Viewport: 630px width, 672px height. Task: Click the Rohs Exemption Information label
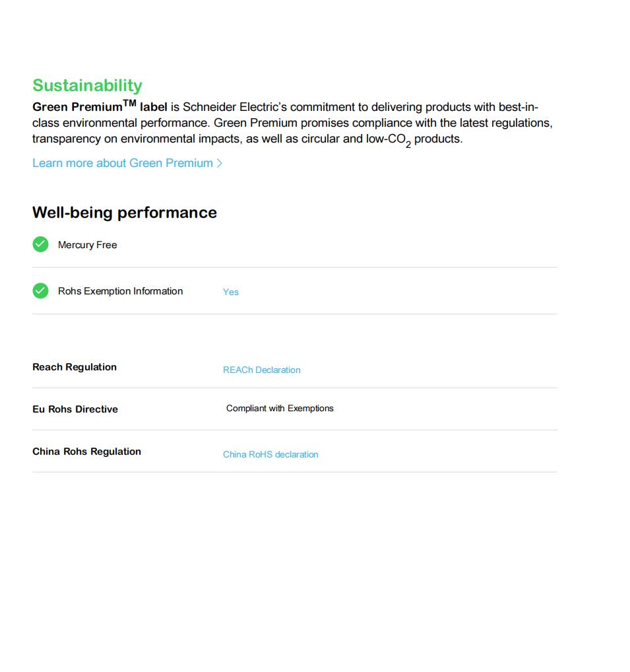point(120,291)
